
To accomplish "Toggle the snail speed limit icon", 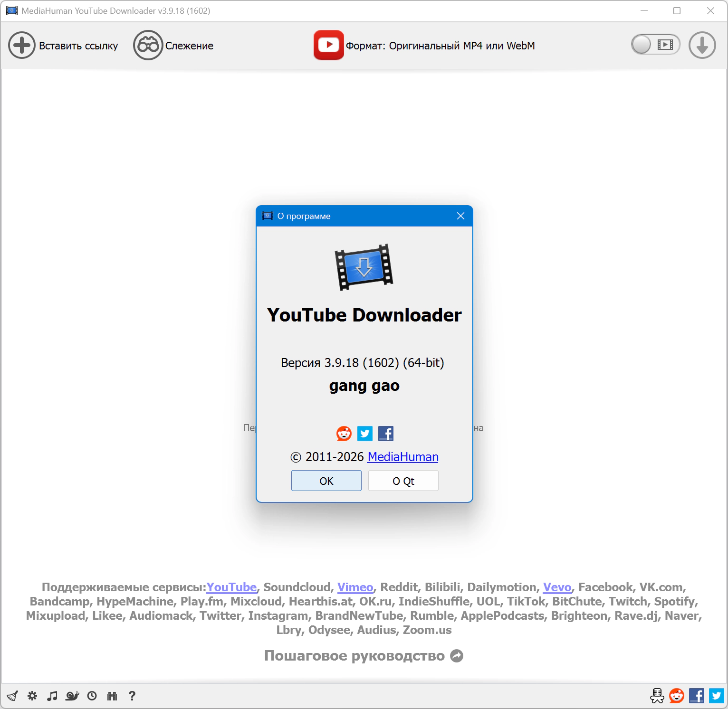I will [72, 696].
